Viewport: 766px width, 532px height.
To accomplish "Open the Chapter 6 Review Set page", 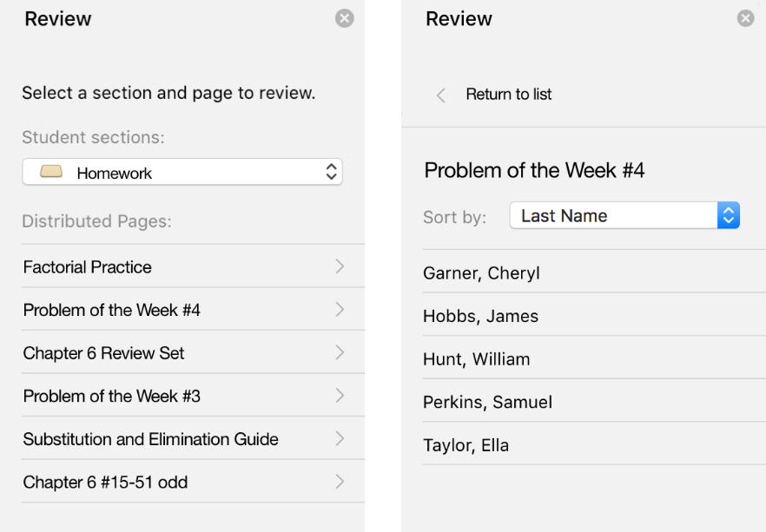I will pos(104,353).
